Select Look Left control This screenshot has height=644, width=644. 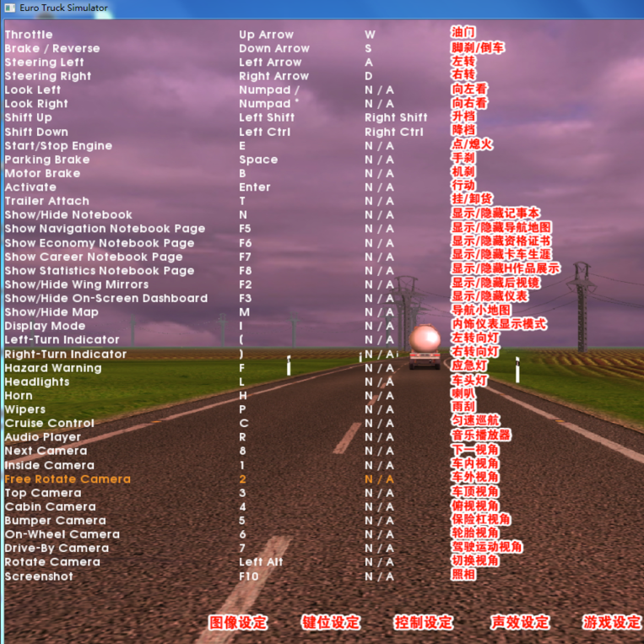pyautogui.click(x=32, y=90)
